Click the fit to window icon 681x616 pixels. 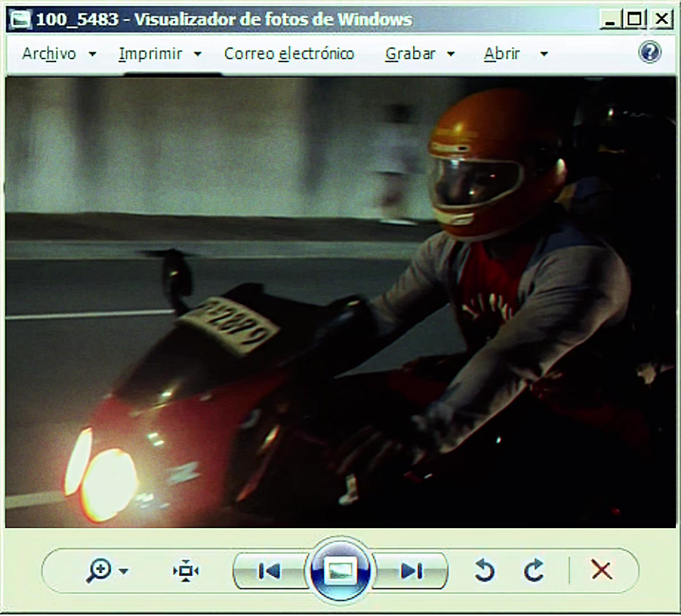coord(186,570)
